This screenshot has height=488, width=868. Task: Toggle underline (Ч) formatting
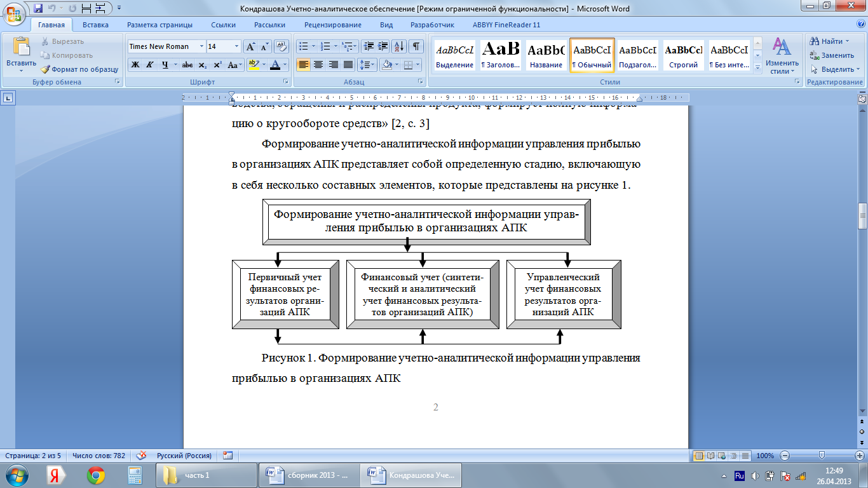(165, 65)
